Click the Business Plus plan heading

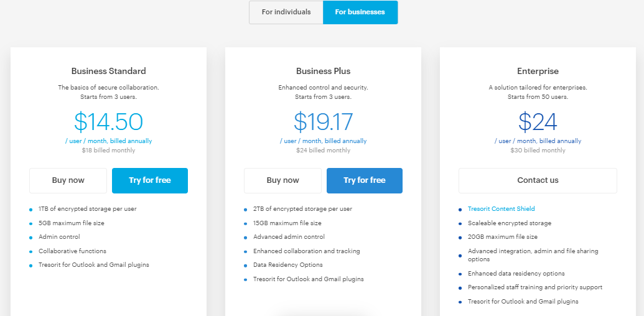pos(323,71)
